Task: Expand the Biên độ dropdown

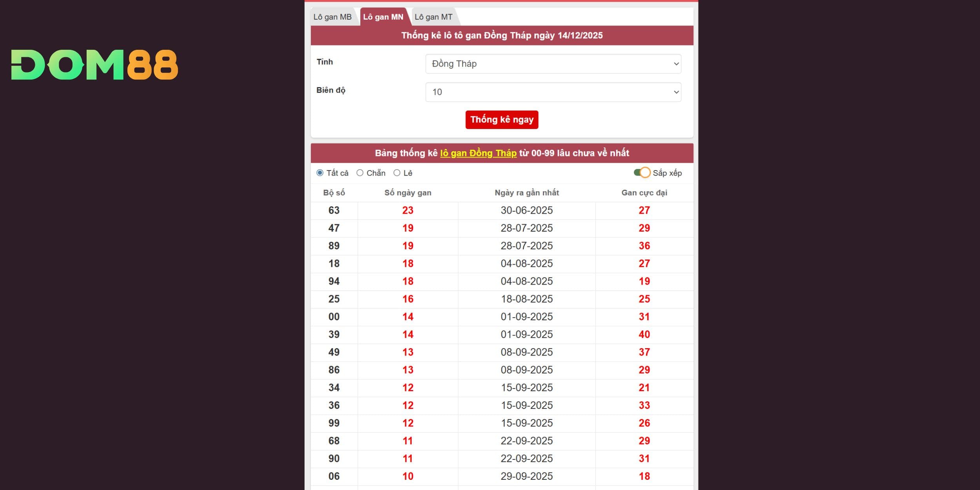Action: pos(553,92)
